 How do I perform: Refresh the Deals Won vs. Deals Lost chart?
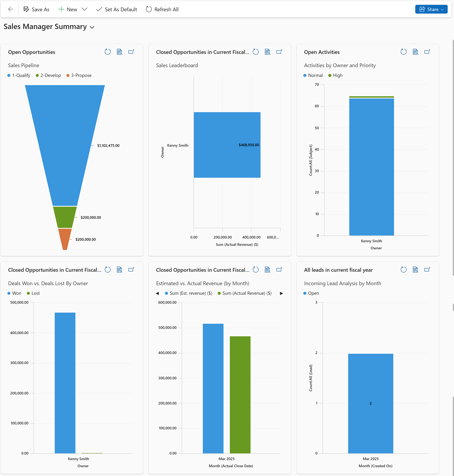click(108, 270)
